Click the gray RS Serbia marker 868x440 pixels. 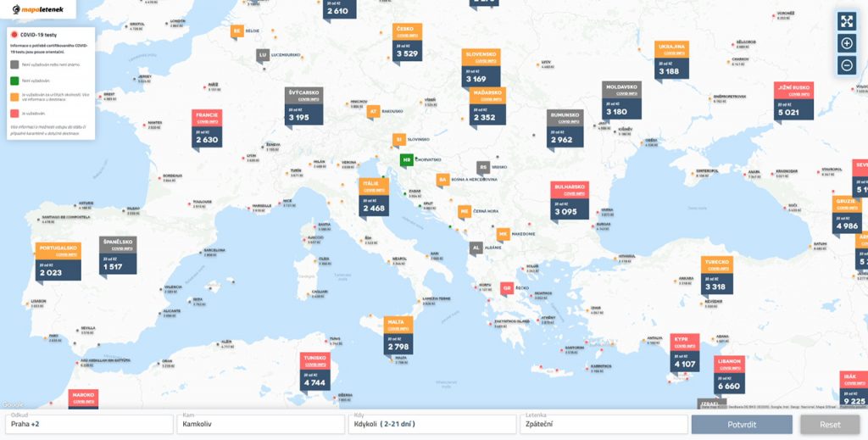click(482, 168)
